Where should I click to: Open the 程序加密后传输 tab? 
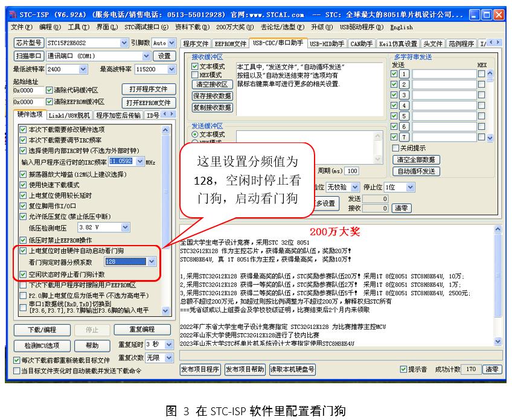[x=118, y=115]
